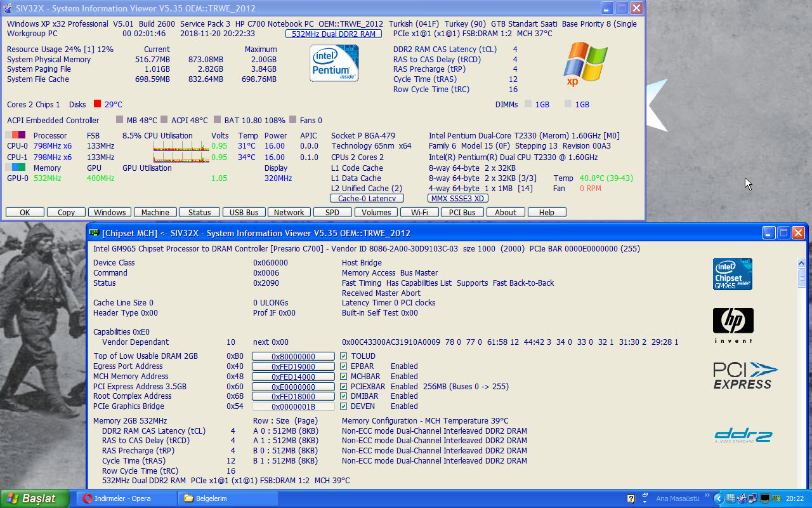This screenshot has height=508, width=812.
Task: Open the Machine menu button
Action: point(155,213)
